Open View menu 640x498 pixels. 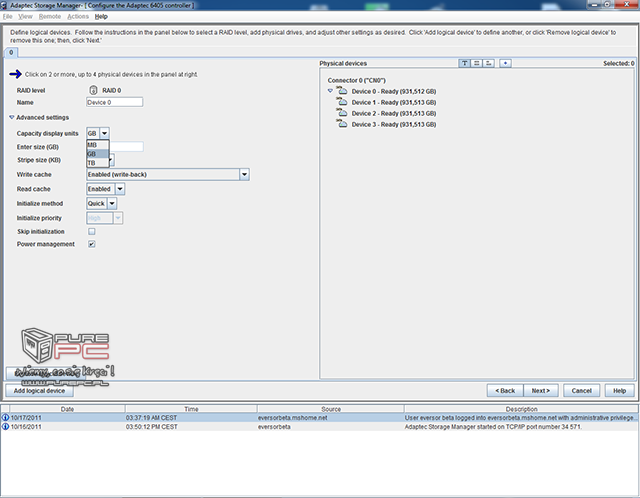(25, 16)
